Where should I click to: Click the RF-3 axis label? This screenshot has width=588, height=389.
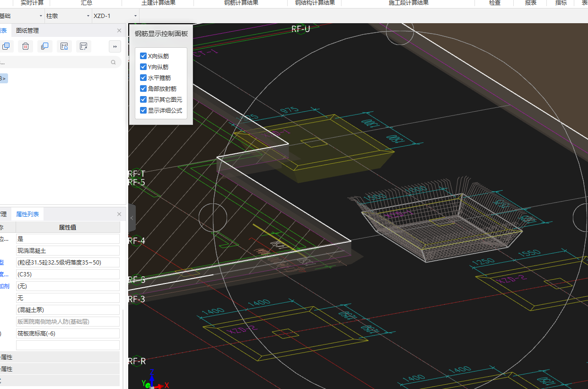coord(137,299)
